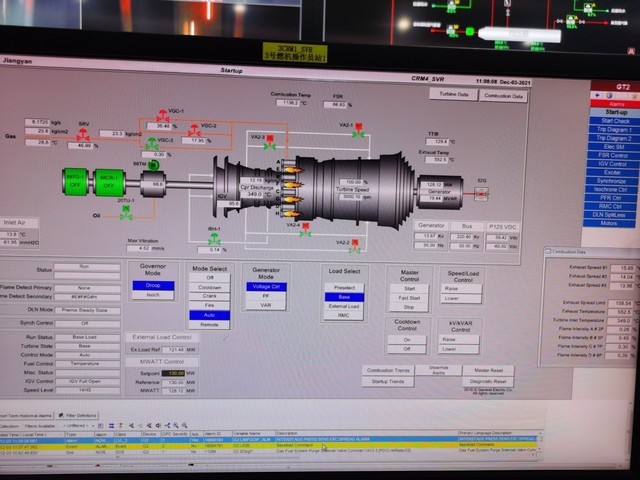Open the Unfiltered filter dropdown
Screen dimensions: 640x480
pos(78,426)
